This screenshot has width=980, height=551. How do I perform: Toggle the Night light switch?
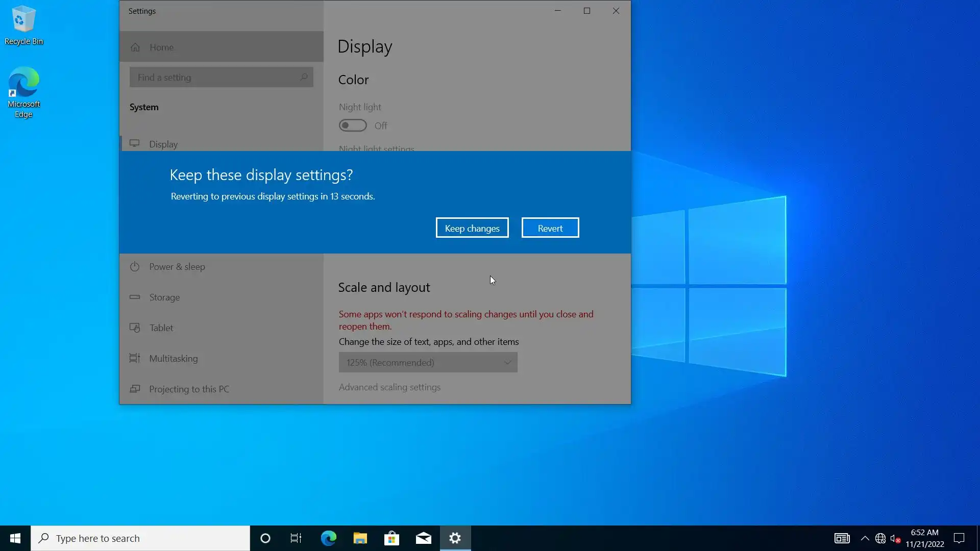(x=353, y=126)
